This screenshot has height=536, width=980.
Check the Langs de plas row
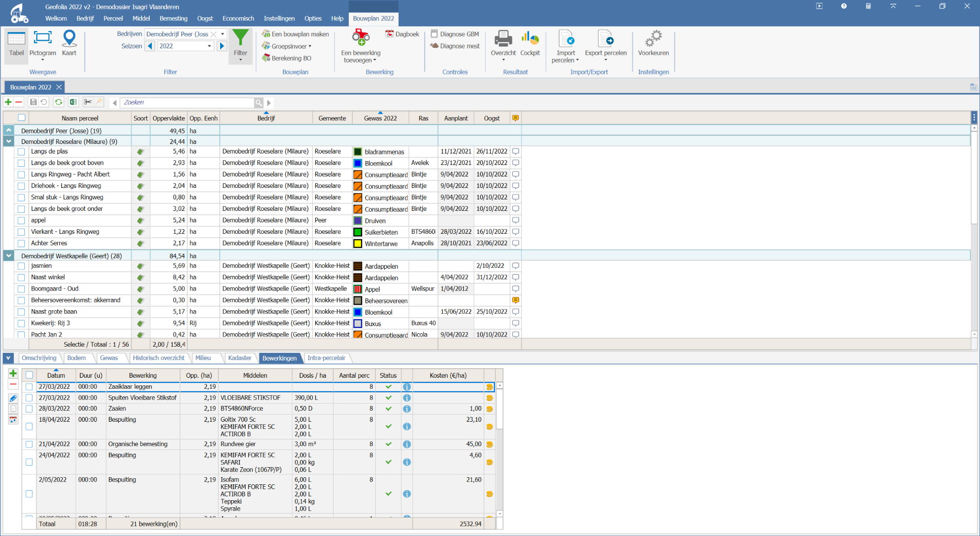pyautogui.click(x=21, y=152)
